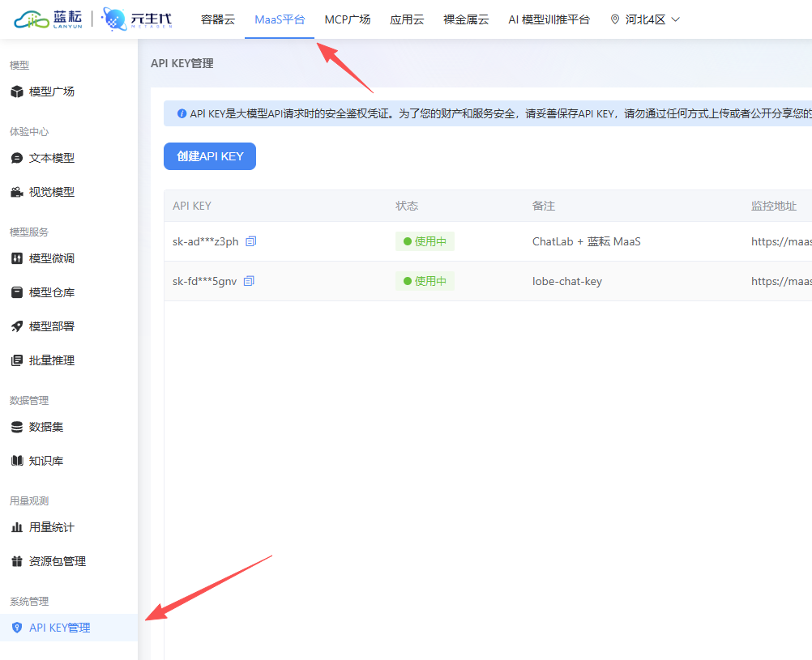812x660 pixels.
Task: Open the 容器云 navigation tab
Action: (x=217, y=19)
